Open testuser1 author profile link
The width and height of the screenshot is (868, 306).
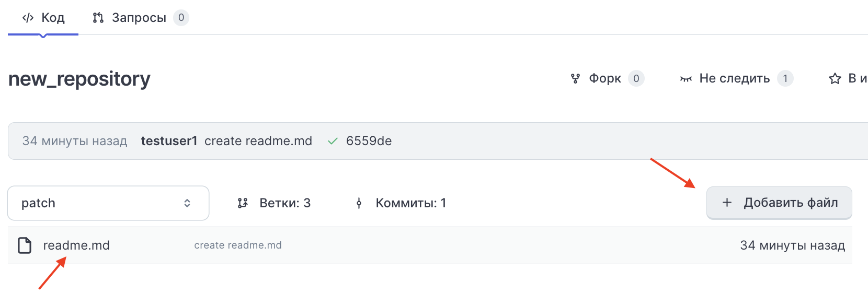click(x=169, y=141)
